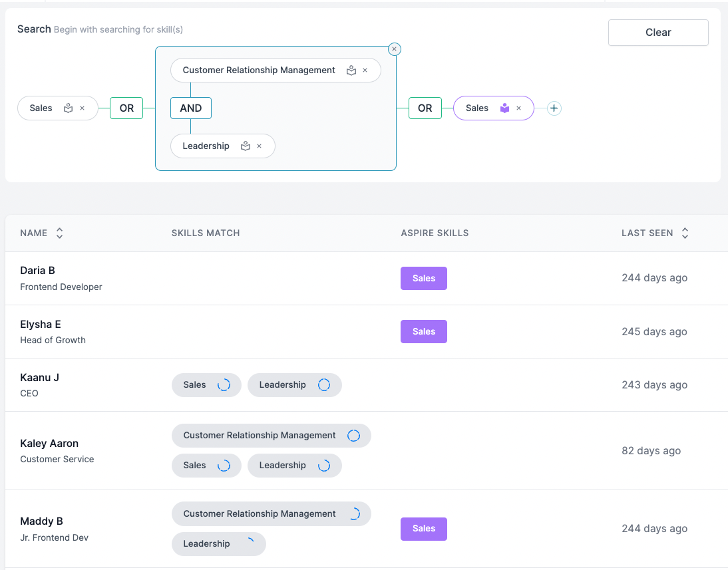The image size is (728, 570).
Task: Sort the table by Last Seen column
Action: click(685, 233)
